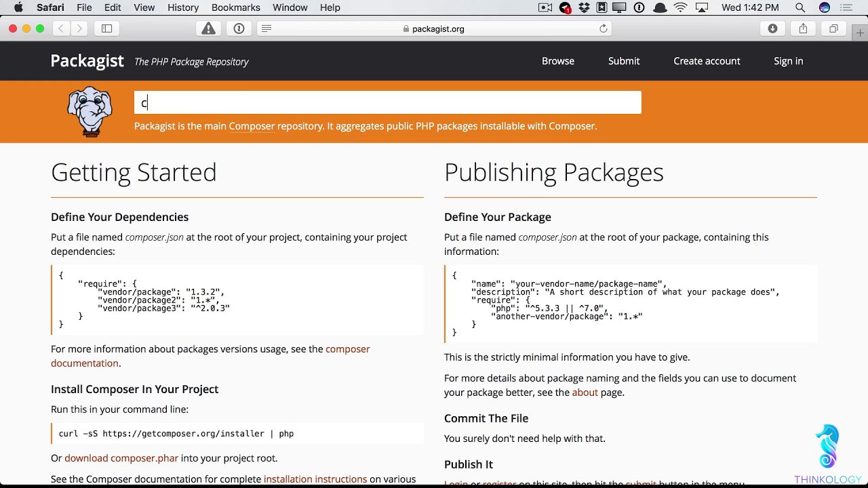
Task: Open the File menu
Action: [x=84, y=7]
